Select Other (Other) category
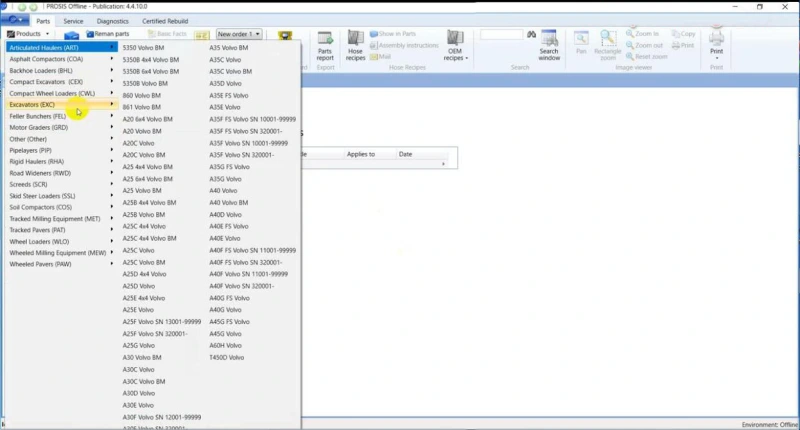This screenshot has width=800, height=430. [x=62, y=139]
